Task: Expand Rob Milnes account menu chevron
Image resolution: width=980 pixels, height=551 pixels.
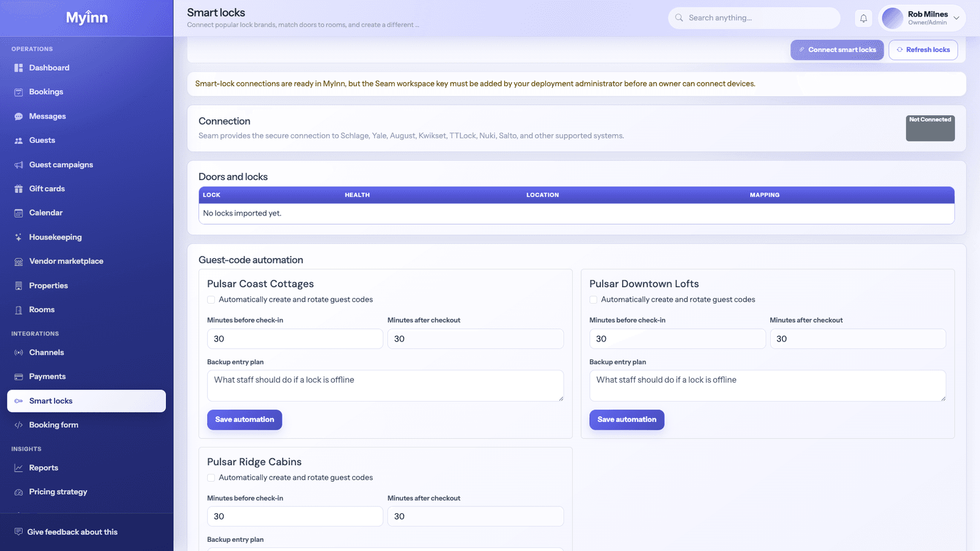Action: (x=956, y=18)
